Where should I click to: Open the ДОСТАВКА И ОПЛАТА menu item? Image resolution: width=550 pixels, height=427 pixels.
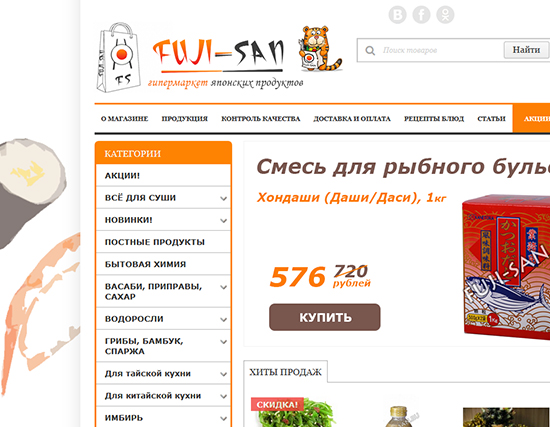352,119
